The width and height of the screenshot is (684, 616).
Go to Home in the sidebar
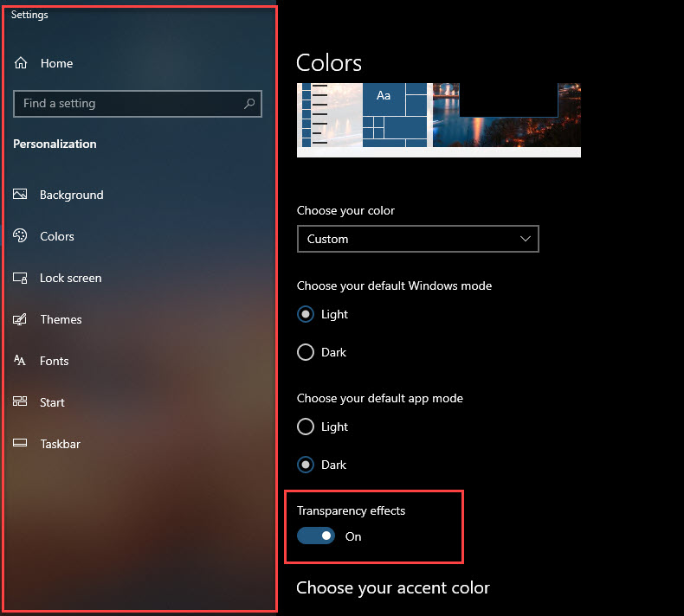coord(55,63)
